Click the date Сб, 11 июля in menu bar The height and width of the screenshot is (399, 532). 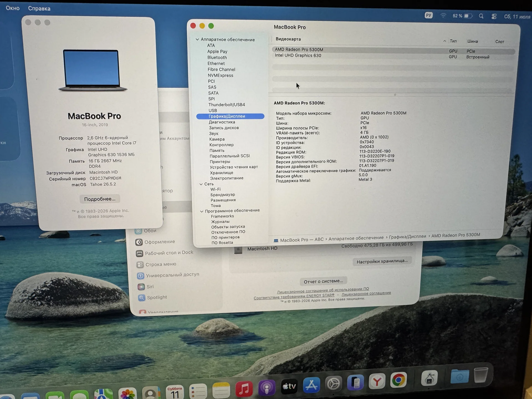coord(517,17)
